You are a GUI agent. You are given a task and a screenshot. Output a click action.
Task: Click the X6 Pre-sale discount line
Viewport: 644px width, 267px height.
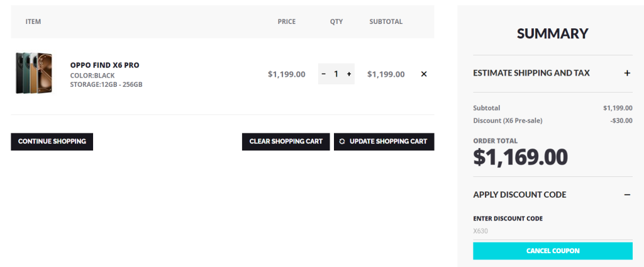[x=508, y=120]
